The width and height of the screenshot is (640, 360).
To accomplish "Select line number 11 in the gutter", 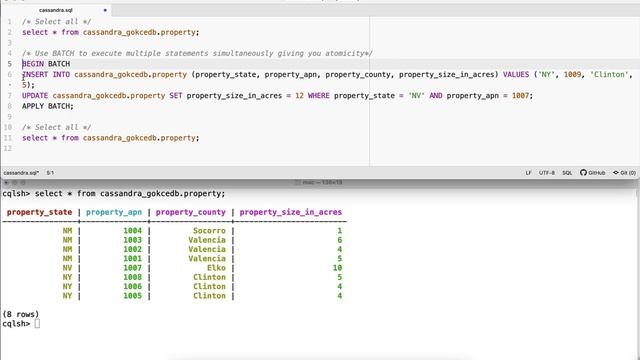I will 8,138.
